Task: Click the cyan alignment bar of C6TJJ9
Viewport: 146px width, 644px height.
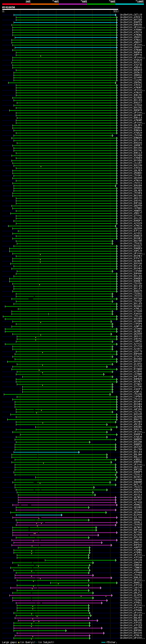Action: (65, 15)
